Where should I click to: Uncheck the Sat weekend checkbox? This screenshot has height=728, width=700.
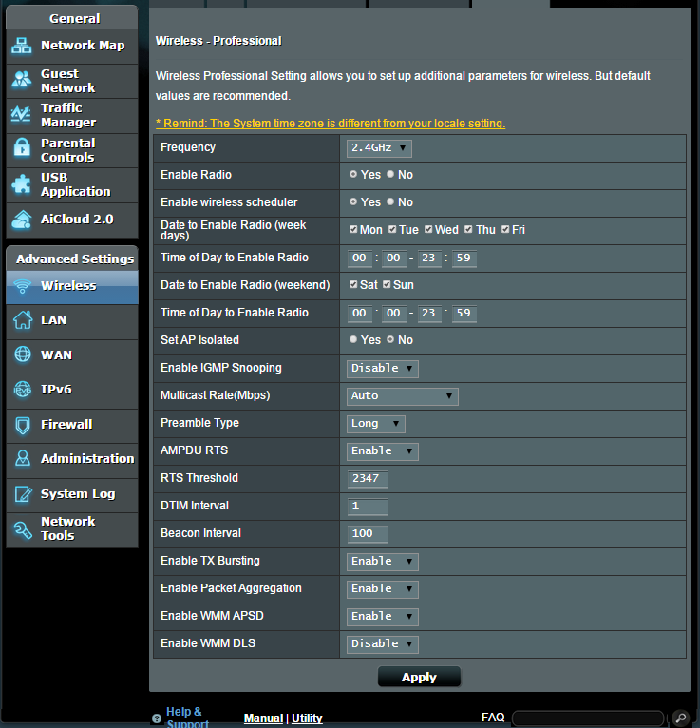(x=353, y=284)
